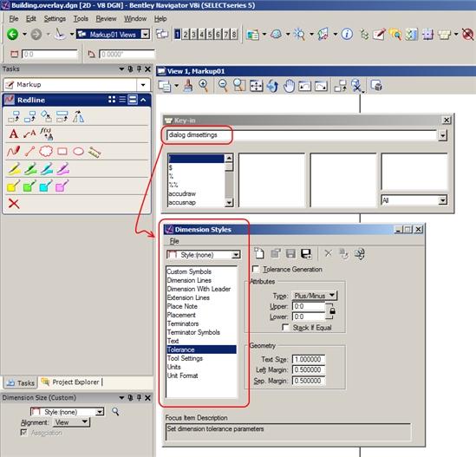The height and width of the screenshot is (457, 476).
Task: Click the Markup pencil icon in toolbar
Action: point(379,35)
